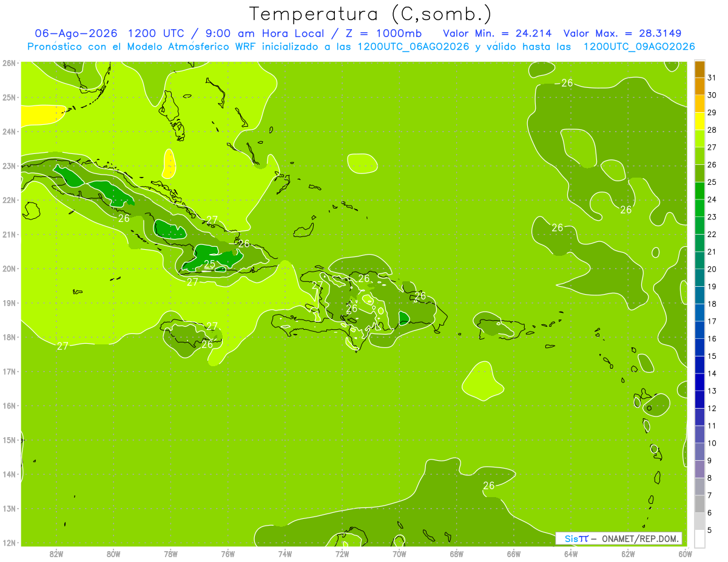Click the SisTT ONAMET/REP.DOM. logo

[618, 538]
